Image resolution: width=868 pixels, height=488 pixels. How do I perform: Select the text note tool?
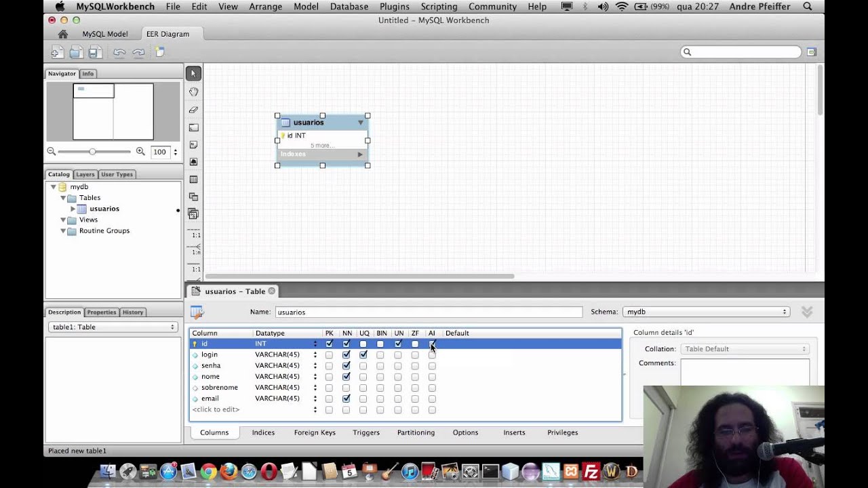pos(193,144)
